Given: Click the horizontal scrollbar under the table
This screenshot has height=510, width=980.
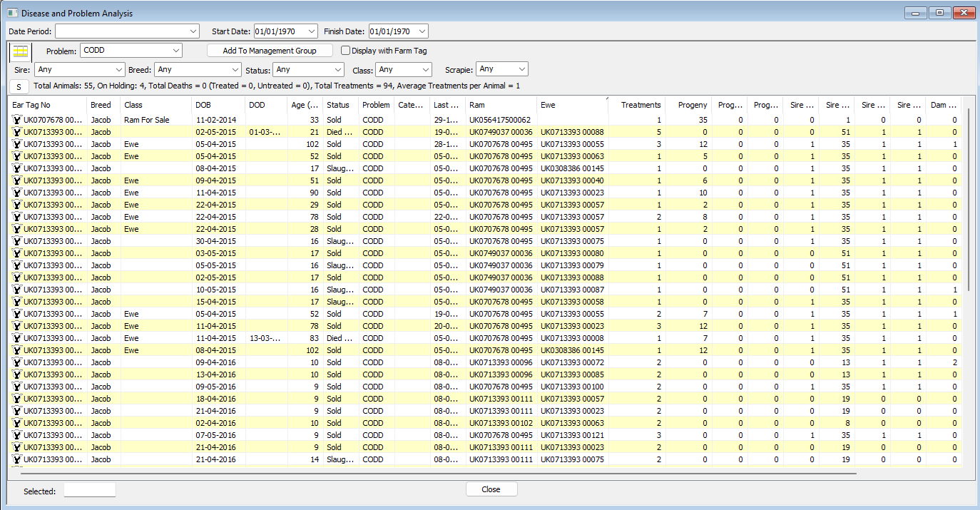Looking at the screenshot, I should pos(439,473).
